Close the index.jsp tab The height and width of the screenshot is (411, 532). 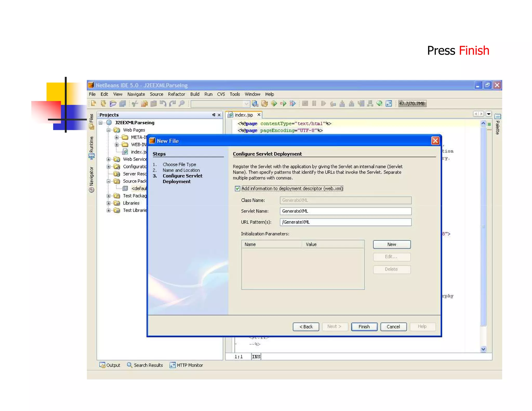tap(259, 115)
